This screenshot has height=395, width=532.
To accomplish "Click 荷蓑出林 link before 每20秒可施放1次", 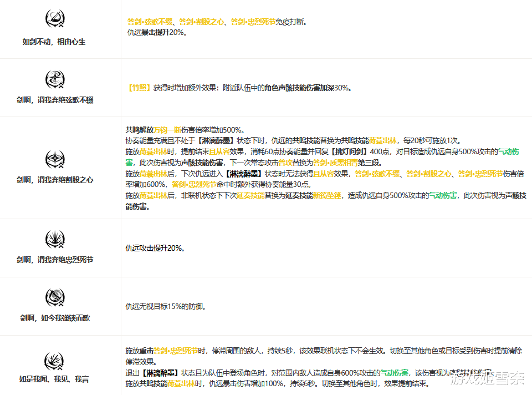I will [383, 140].
